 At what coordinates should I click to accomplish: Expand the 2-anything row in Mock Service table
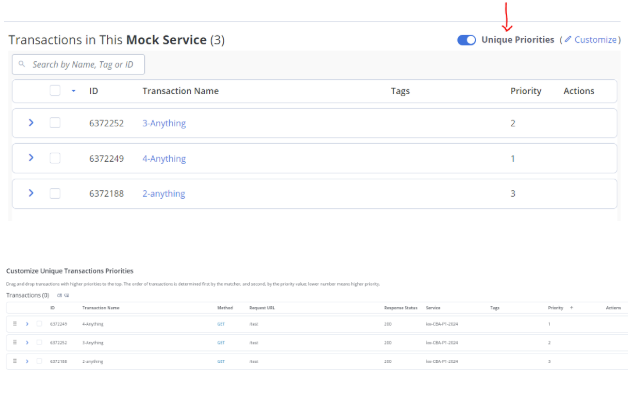point(31,193)
